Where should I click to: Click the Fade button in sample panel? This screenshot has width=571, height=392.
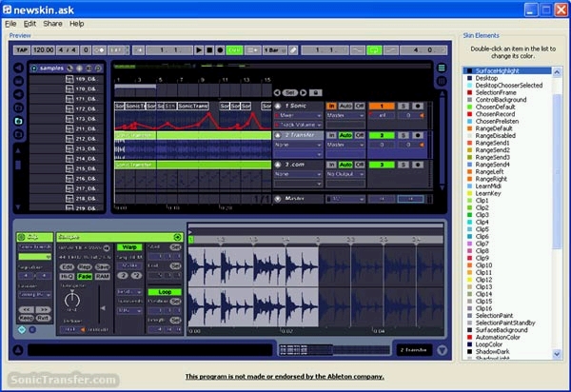point(85,277)
